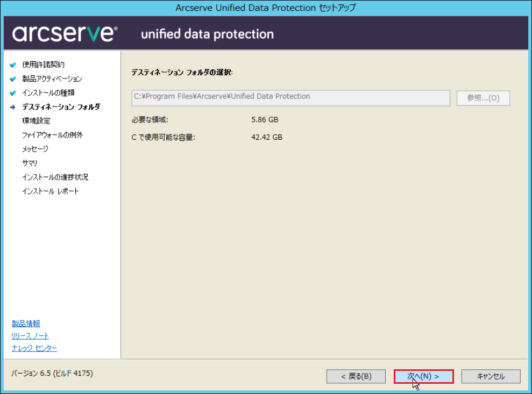Click the C で使用可能な容量 label
This screenshot has height=394, width=532.
[x=163, y=137]
